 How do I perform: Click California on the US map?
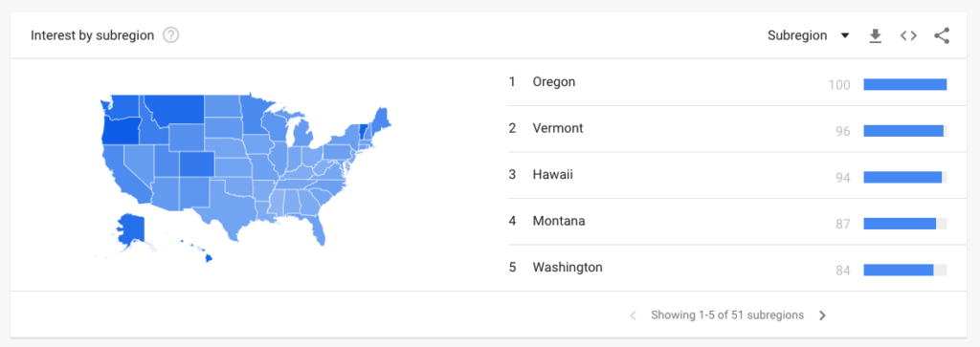(122, 172)
